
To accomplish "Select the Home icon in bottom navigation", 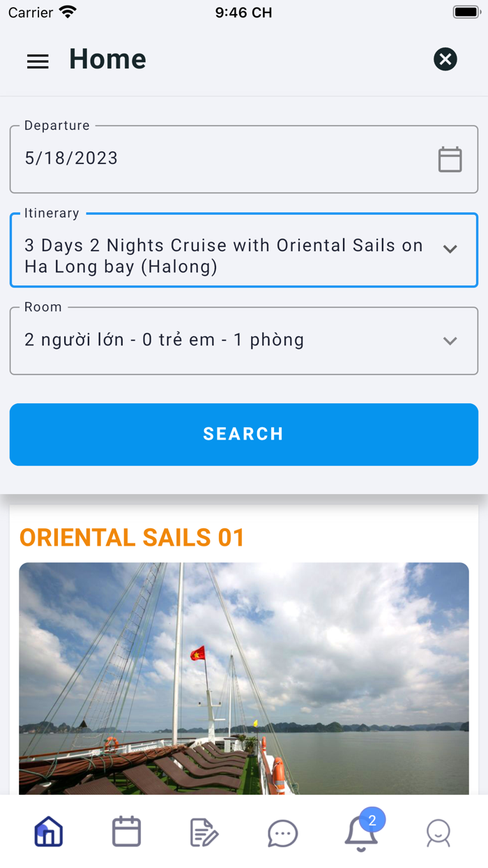I will [48, 831].
